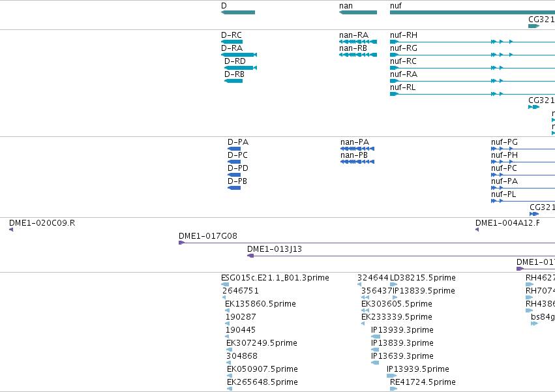Select protein nuf-PG feature
Image resolution: width=555 pixels, height=392 pixels.
pyautogui.click(x=523, y=149)
